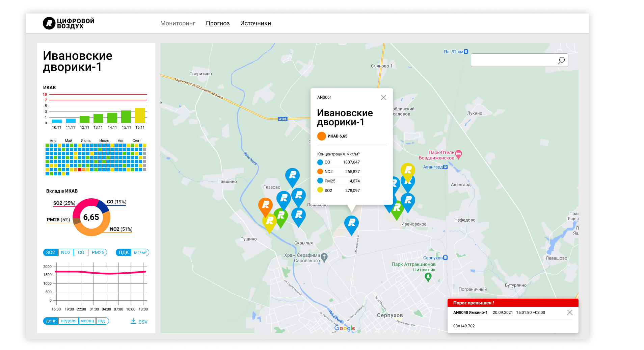Select the год period button
The height and width of the screenshot is (350, 644).
click(102, 321)
